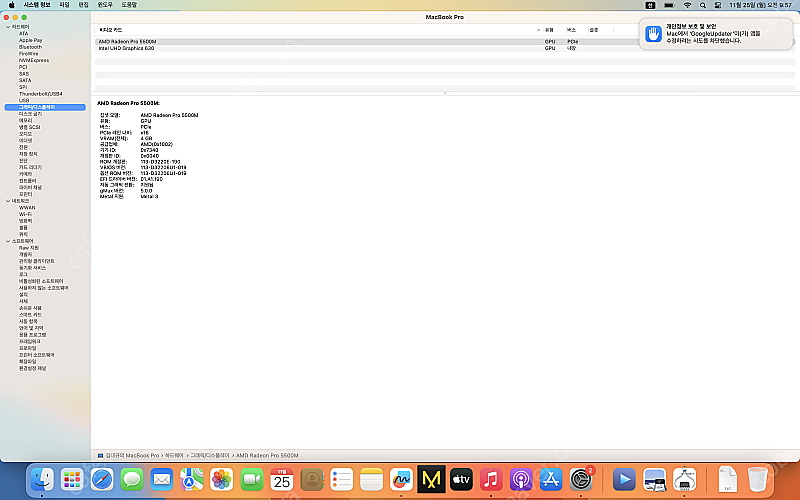Open Maps app in Dock
The height and width of the screenshot is (500, 800).
point(192,480)
